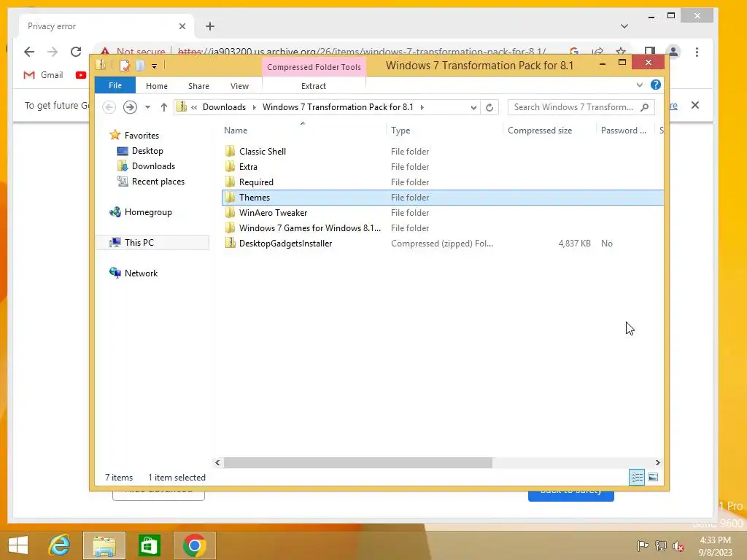Select the Extract ribbon tab
This screenshot has height=560, width=747.
(314, 86)
